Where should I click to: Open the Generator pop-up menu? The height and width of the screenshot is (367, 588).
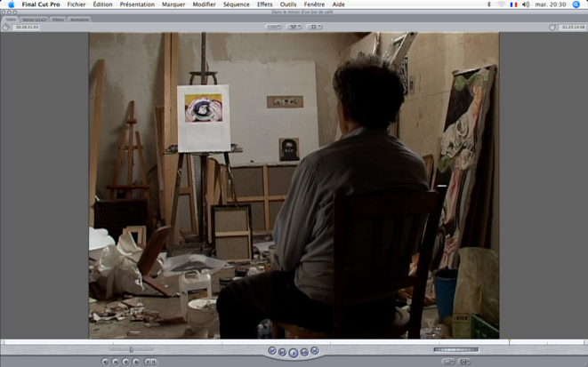464,362
